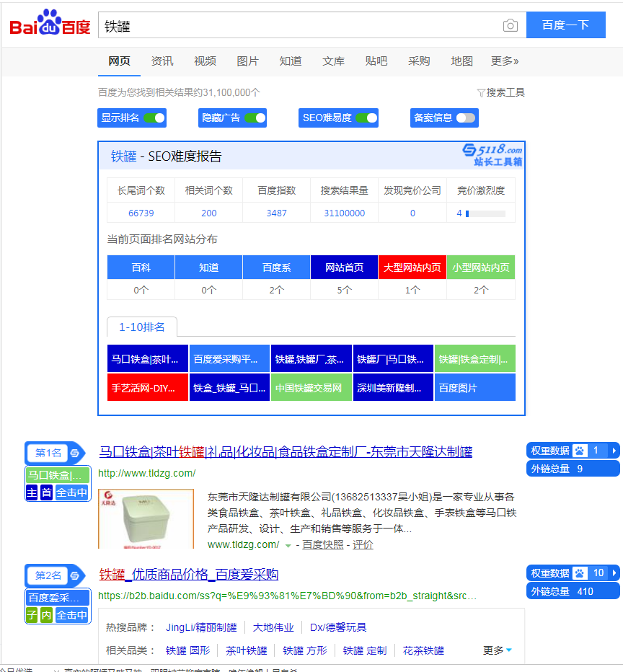The height and width of the screenshot is (672, 623).
Task: Select the 1-10排名 tab
Action: tap(142, 327)
